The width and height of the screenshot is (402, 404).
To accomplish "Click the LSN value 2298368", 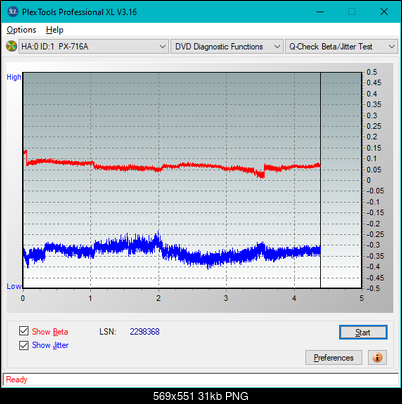I will point(145,332).
